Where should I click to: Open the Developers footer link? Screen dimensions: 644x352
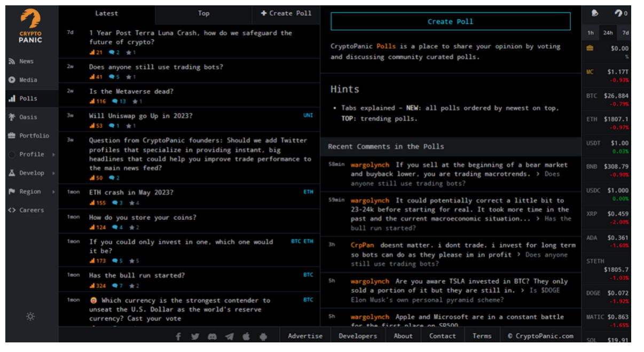tap(358, 336)
